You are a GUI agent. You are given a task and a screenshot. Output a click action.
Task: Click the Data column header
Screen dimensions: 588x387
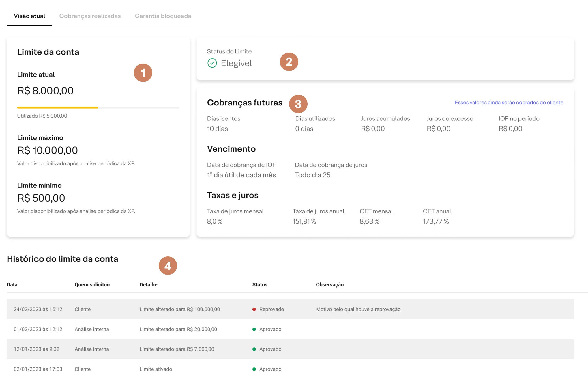pos(12,284)
